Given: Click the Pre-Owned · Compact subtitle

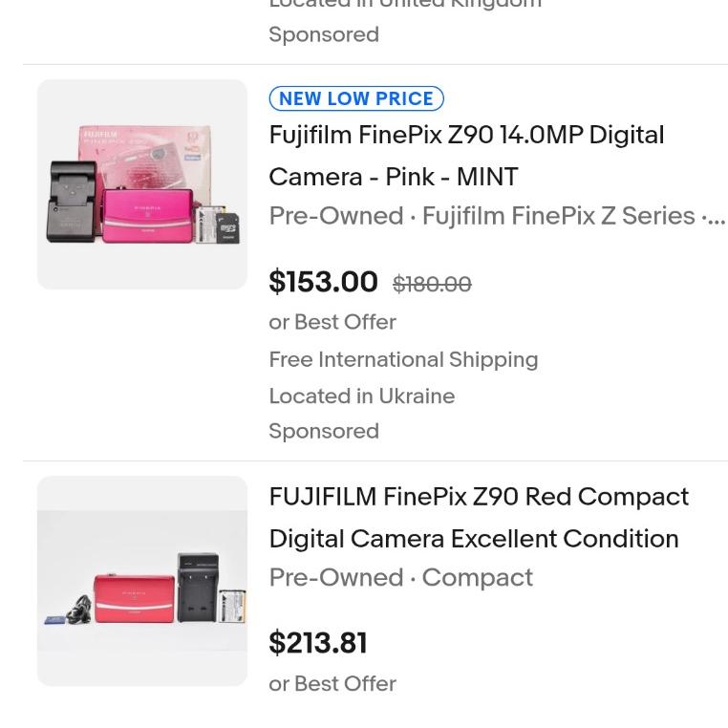Looking at the screenshot, I should tap(400, 577).
